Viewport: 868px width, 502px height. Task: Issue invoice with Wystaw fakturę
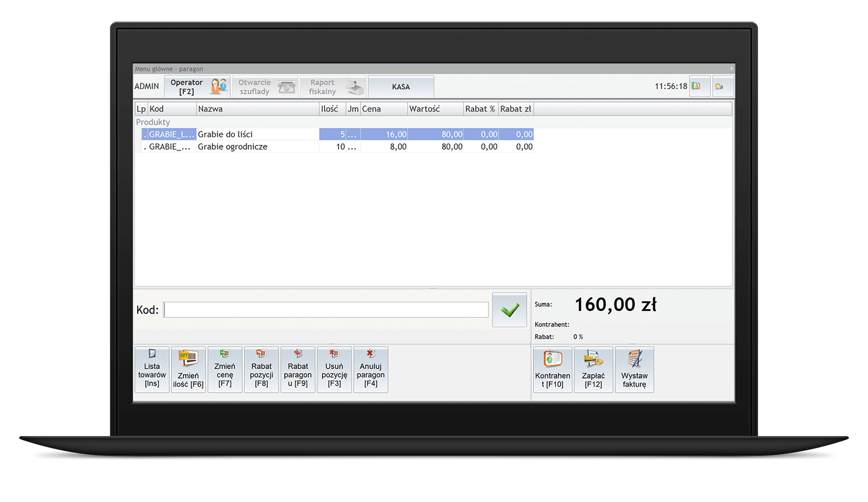634,369
